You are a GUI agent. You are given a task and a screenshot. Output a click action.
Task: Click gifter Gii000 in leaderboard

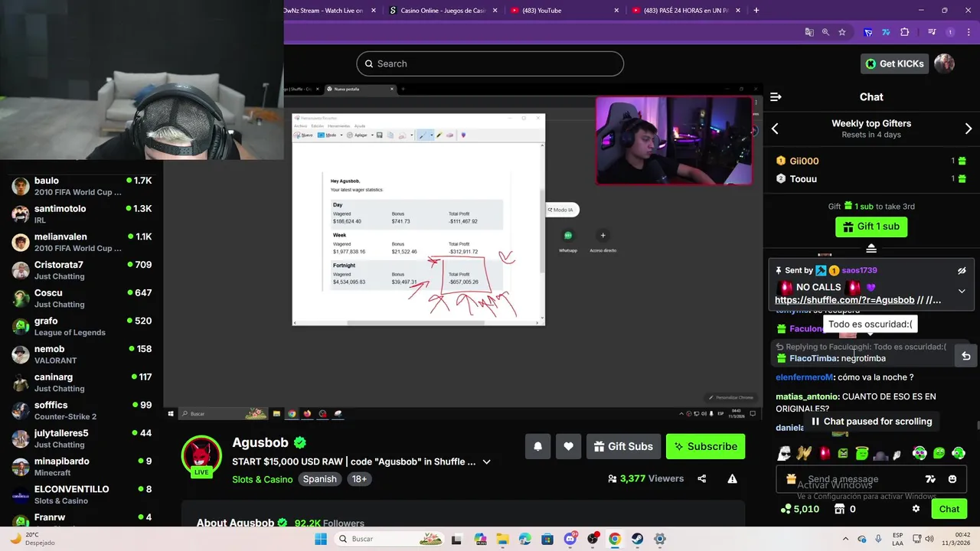click(x=804, y=161)
